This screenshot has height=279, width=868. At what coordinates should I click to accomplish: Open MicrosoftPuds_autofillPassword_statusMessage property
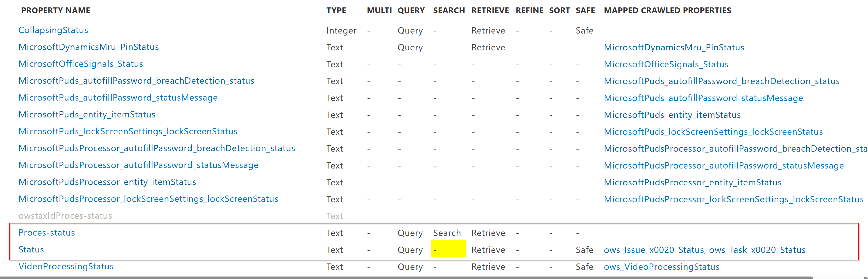118,98
